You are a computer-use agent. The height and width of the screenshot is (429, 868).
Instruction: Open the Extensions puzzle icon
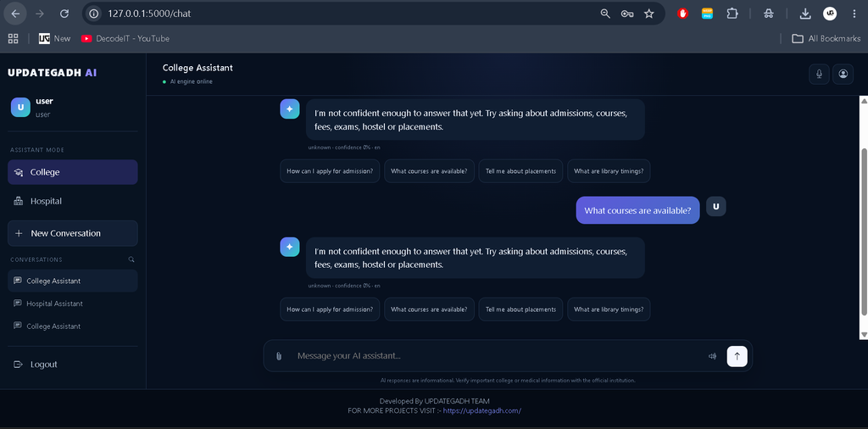click(x=732, y=14)
